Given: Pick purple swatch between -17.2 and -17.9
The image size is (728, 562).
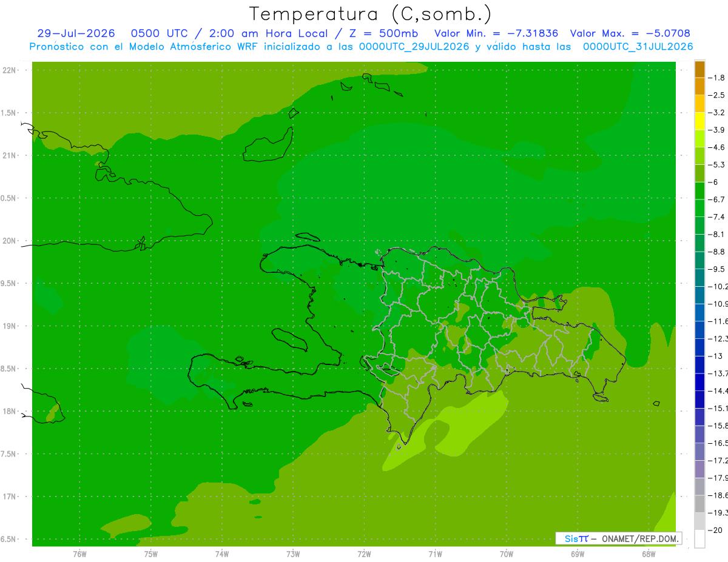Looking at the screenshot, I should [699, 469].
